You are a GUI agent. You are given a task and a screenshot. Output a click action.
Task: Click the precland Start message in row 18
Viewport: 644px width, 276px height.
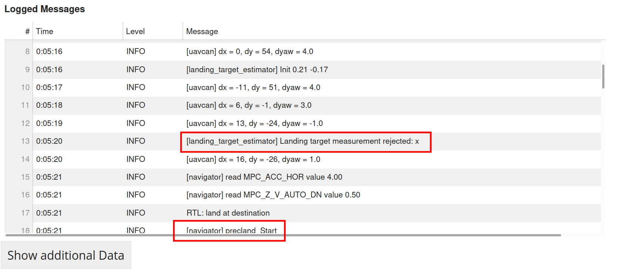[x=232, y=230]
